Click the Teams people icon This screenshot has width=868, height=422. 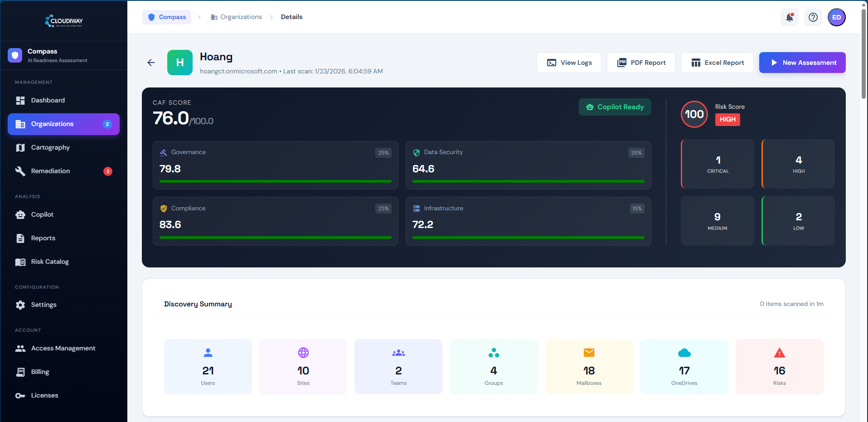398,353
